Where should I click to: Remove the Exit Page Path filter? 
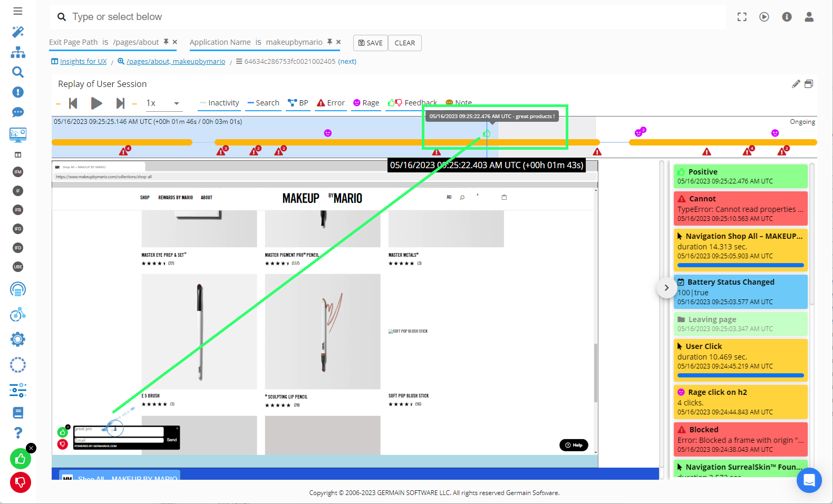(175, 42)
